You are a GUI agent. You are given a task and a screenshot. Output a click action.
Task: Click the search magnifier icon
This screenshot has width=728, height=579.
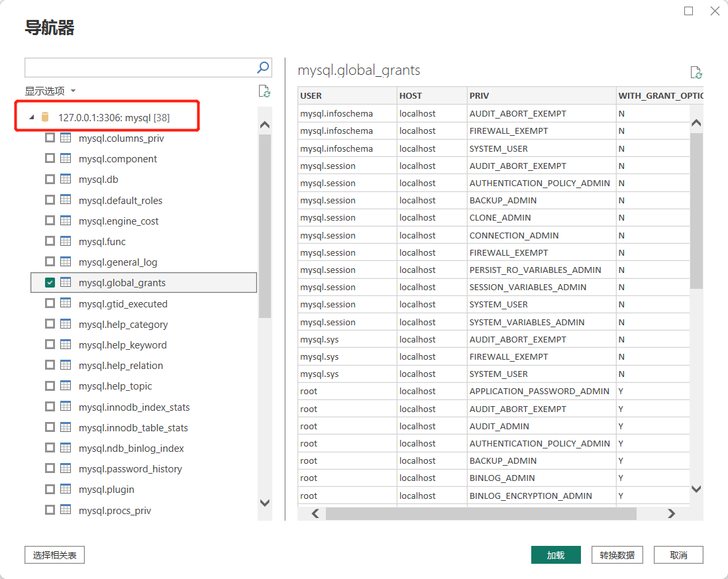tap(263, 67)
